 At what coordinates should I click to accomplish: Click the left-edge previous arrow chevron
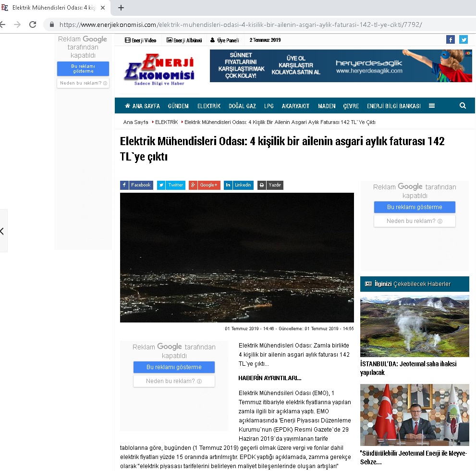click(x=2, y=231)
